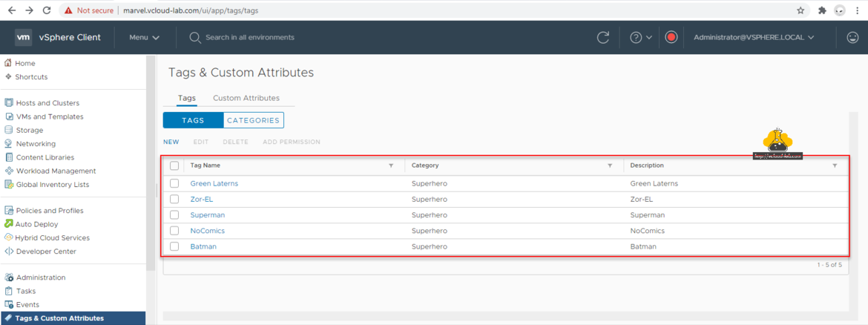Check the Green Laterns row checkbox
This screenshot has width=868, height=325.
[x=174, y=183]
